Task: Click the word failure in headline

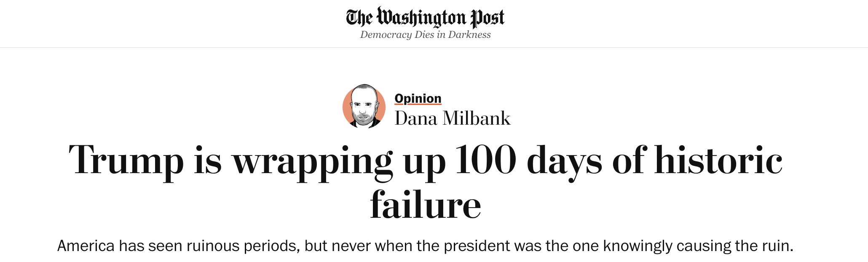Action: [x=426, y=205]
